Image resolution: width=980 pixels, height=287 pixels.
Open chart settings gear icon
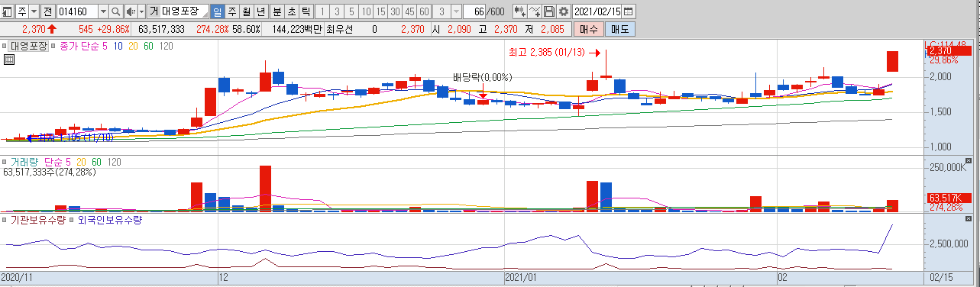(x=564, y=11)
